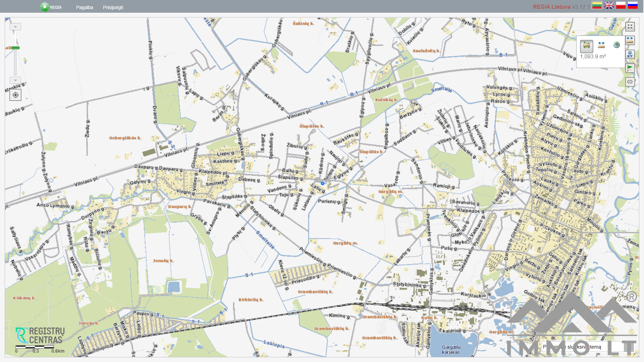Click the REGIA logo link
Screen dimensions: 644x362
[x=51, y=7]
